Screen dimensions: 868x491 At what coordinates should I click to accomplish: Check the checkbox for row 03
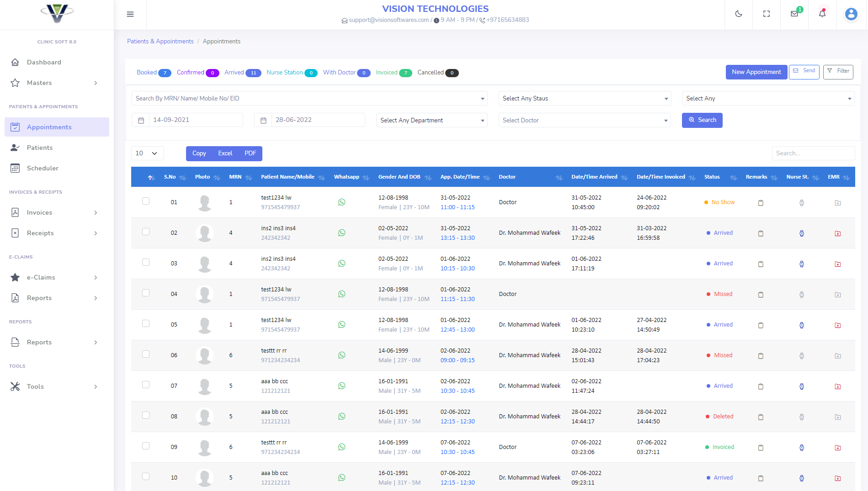(146, 262)
